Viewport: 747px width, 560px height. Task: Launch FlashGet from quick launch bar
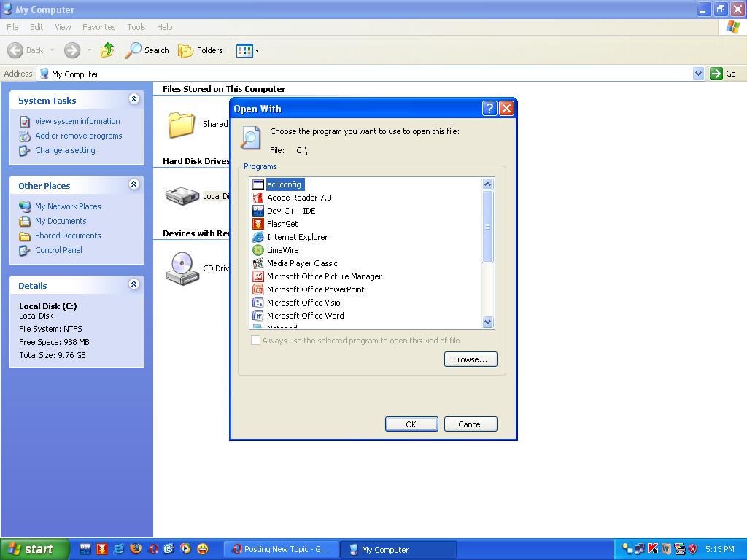tap(102, 549)
